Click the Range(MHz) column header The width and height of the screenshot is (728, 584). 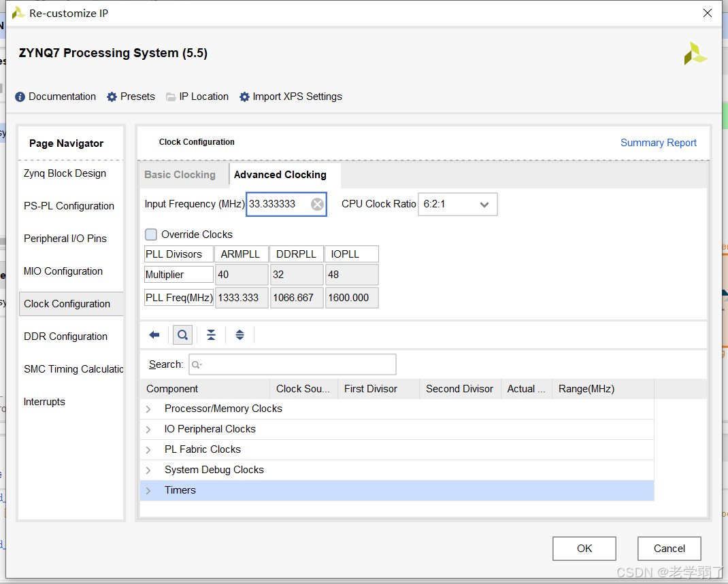pyautogui.click(x=603, y=389)
